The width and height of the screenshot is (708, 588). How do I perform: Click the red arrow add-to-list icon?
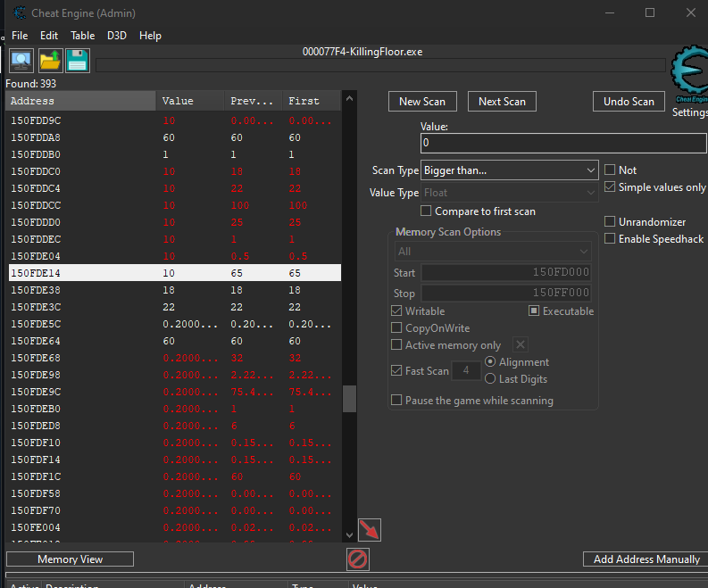pyautogui.click(x=370, y=530)
